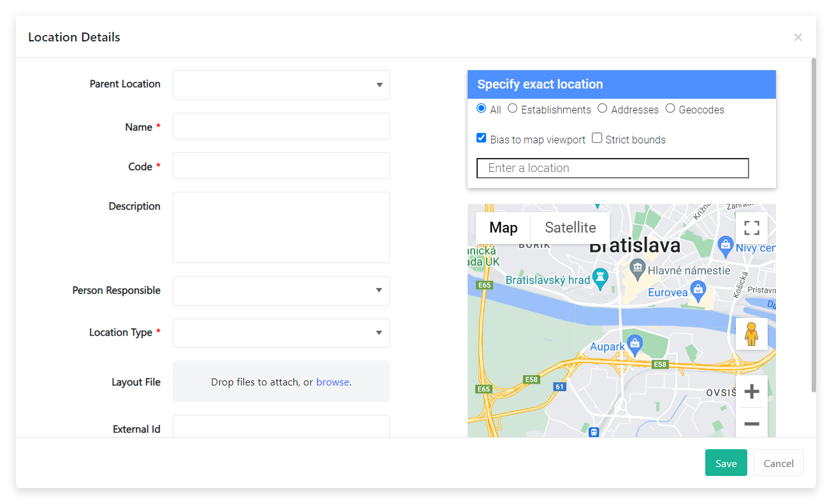
Task: Click the browse link for Layout File
Action: click(x=333, y=382)
